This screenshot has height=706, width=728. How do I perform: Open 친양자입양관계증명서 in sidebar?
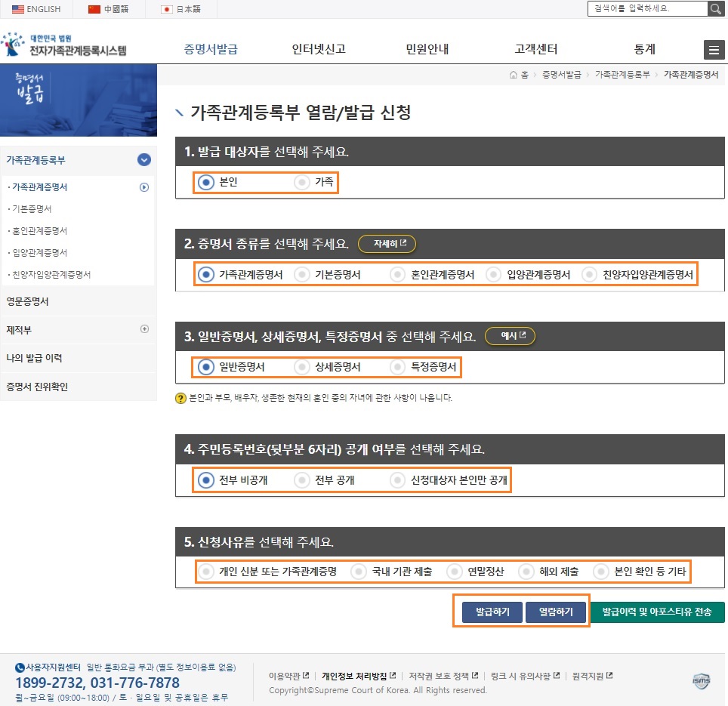pyautogui.click(x=51, y=275)
